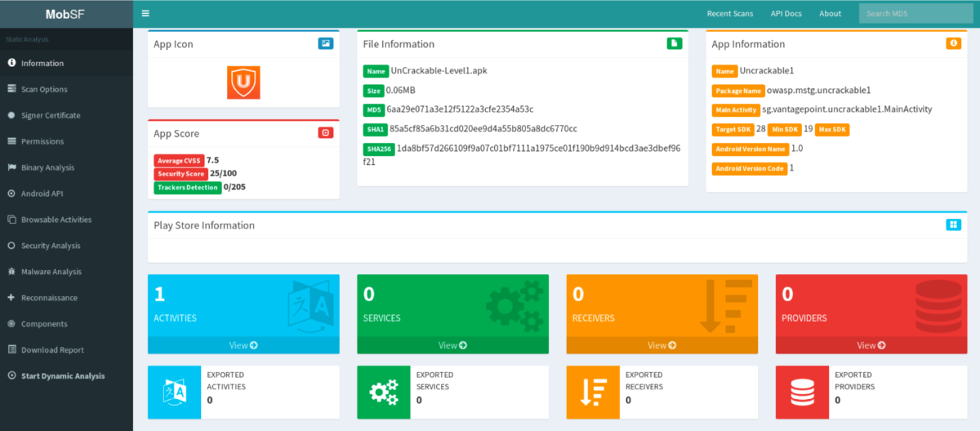Open Security Analysis section
Image resolution: width=980 pixels, height=431 pixels.
pos(66,246)
